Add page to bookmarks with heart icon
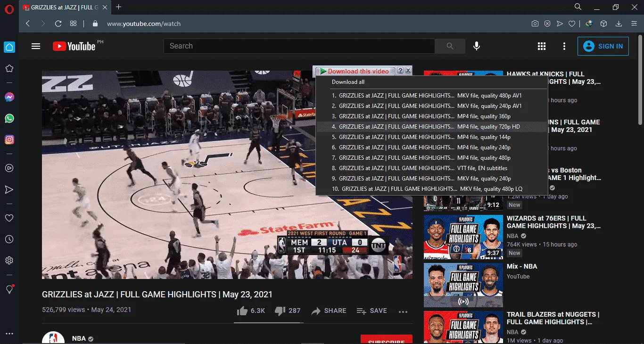 tap(572, 24)
